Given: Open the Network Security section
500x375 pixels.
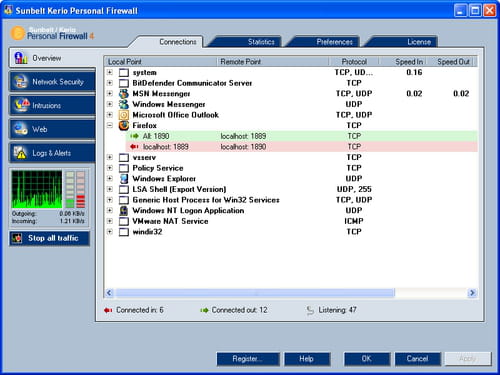Looking at the screenshot, I should coord(52,82).
